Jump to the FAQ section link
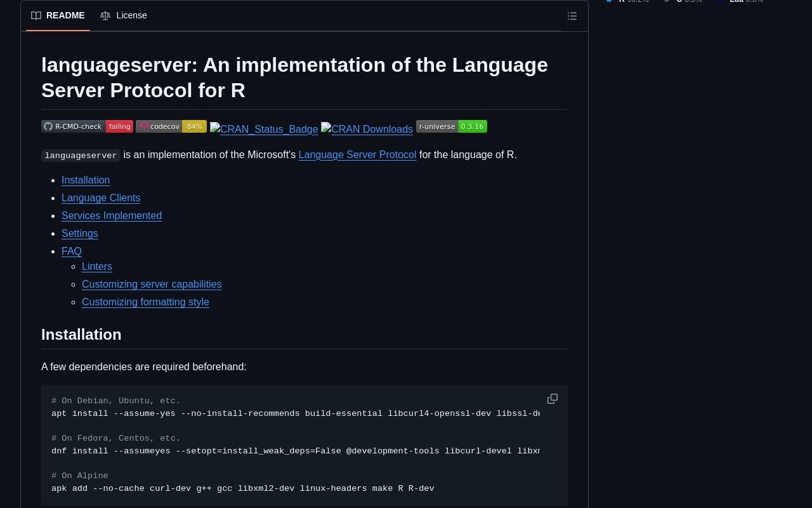The image size is (812, 508). [72, 251]
